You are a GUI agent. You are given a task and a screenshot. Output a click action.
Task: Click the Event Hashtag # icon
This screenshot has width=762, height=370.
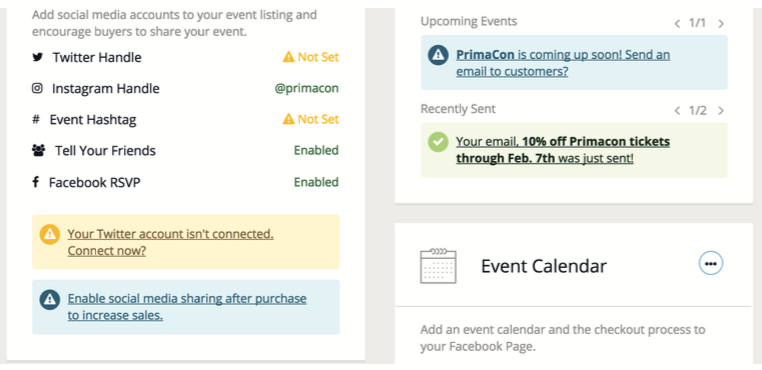[x=36, y=119]
